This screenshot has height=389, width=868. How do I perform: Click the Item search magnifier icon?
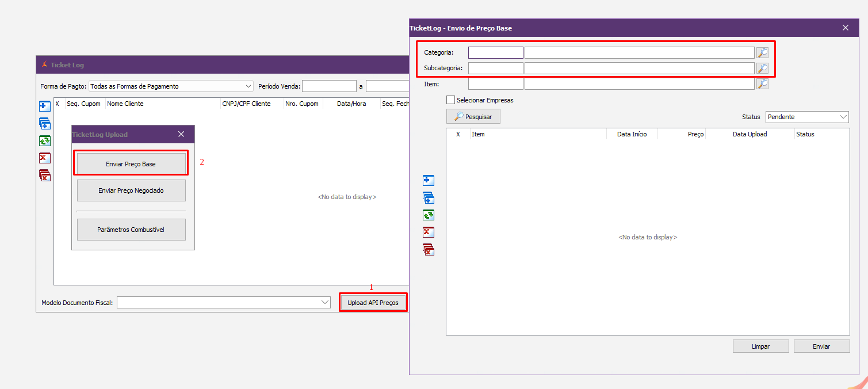(x=762, y=84)
